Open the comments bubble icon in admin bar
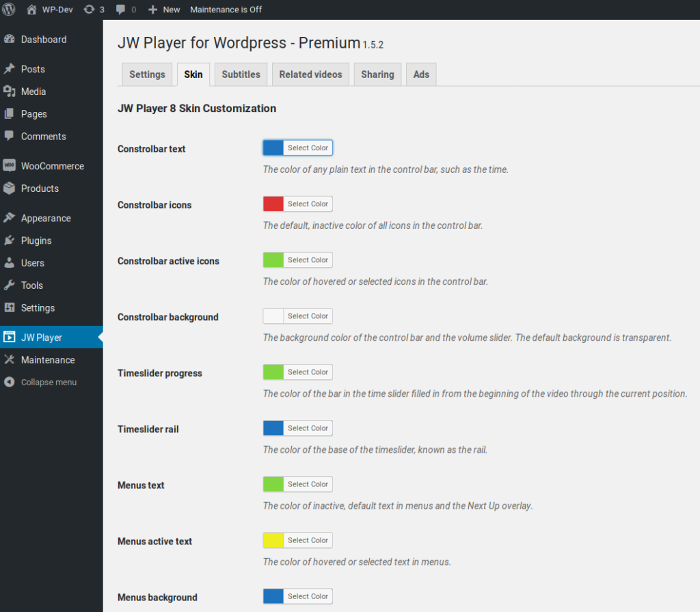 click(120, 10)
